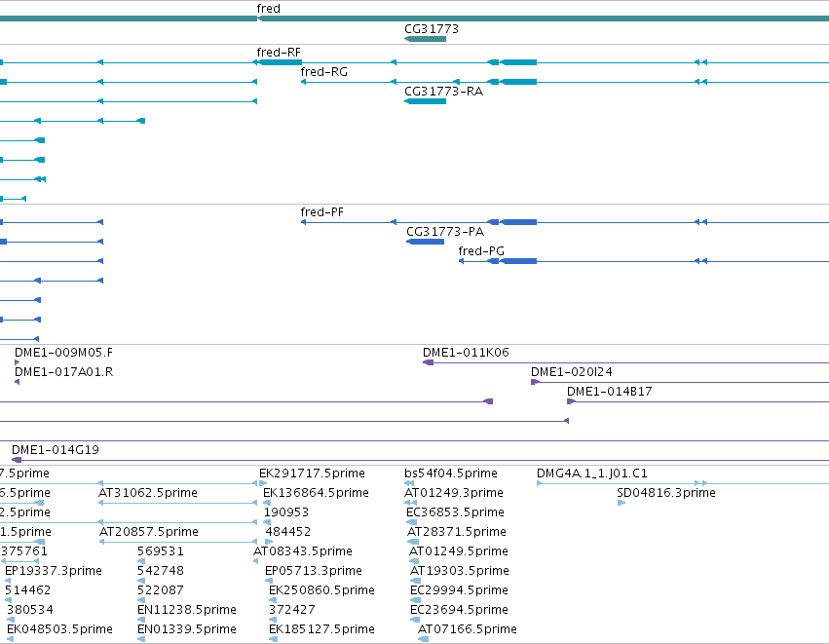Click the DME1-009M05.F clone label
829x644 pixels.
click(63, 353)
